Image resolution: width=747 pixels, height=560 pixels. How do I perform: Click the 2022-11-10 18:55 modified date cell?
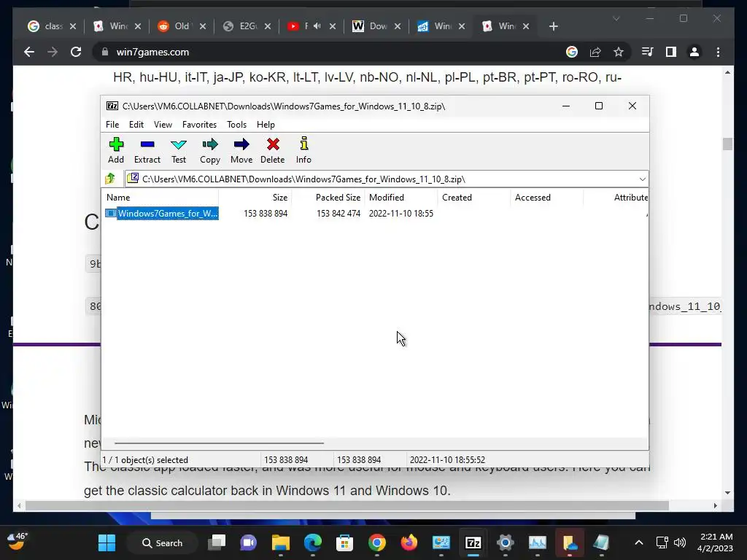(401, 214)
